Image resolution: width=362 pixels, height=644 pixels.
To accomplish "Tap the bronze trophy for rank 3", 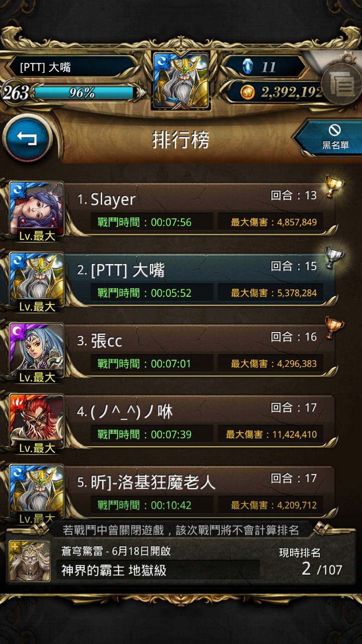I will (x=333, y=327).
